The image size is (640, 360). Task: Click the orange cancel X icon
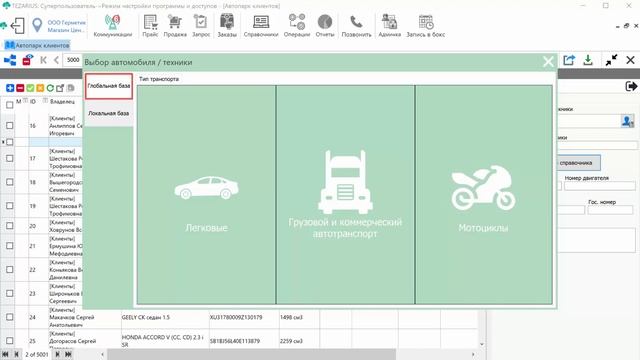pyautogui.click(x=40, y=88)
